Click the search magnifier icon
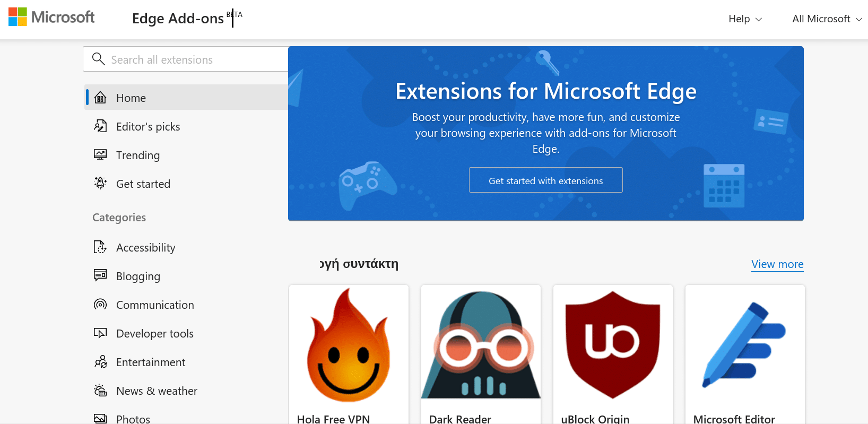This screenshot has width=868, height=424. 98,59
